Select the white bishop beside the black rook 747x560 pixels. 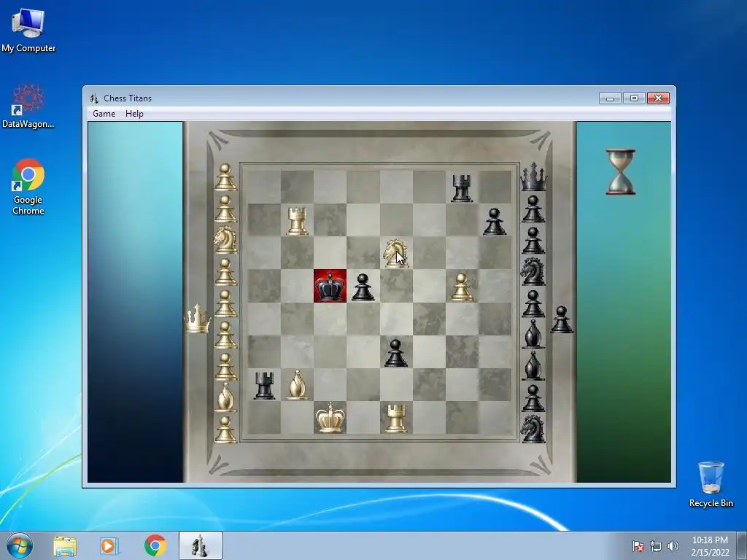click(298, 384)
